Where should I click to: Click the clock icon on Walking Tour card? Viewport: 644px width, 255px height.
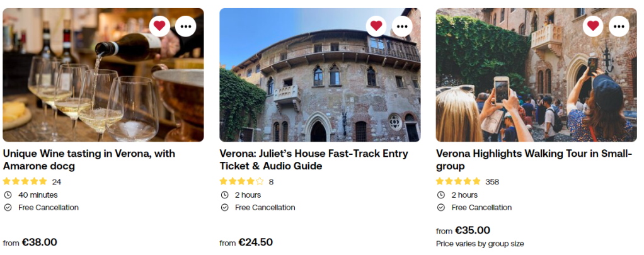441,195
